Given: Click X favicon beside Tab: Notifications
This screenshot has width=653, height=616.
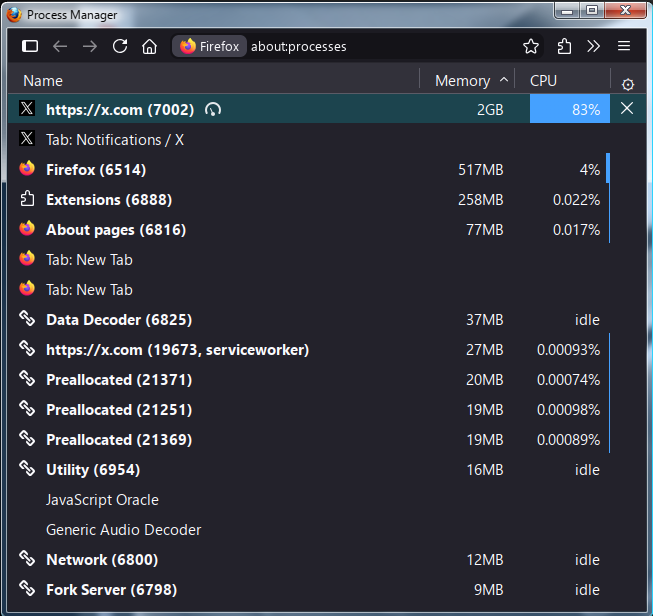Looking at the screenshot, I should (x=27, y=138).
